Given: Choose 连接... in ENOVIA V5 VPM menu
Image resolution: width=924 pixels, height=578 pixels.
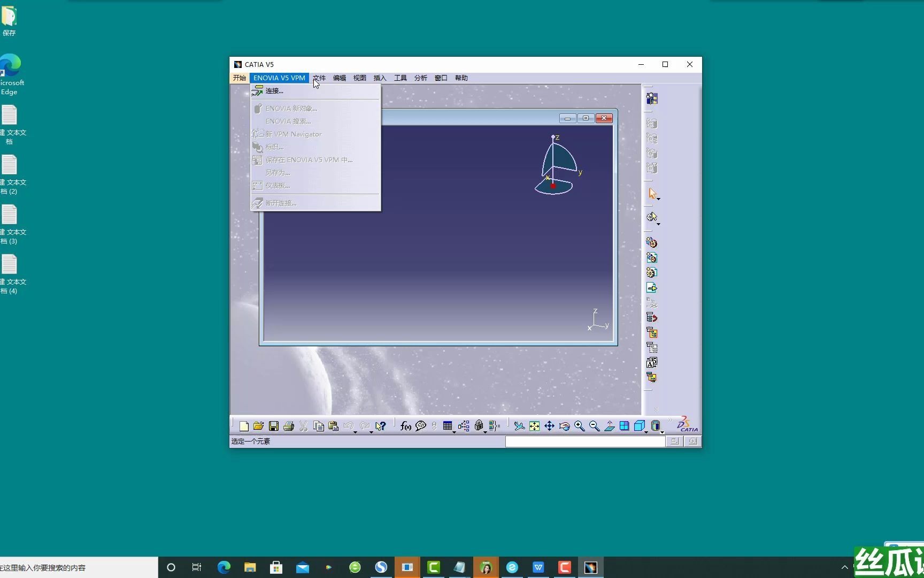Looking at the screenshot, I should pyautogui.click(x=315, y=91).
